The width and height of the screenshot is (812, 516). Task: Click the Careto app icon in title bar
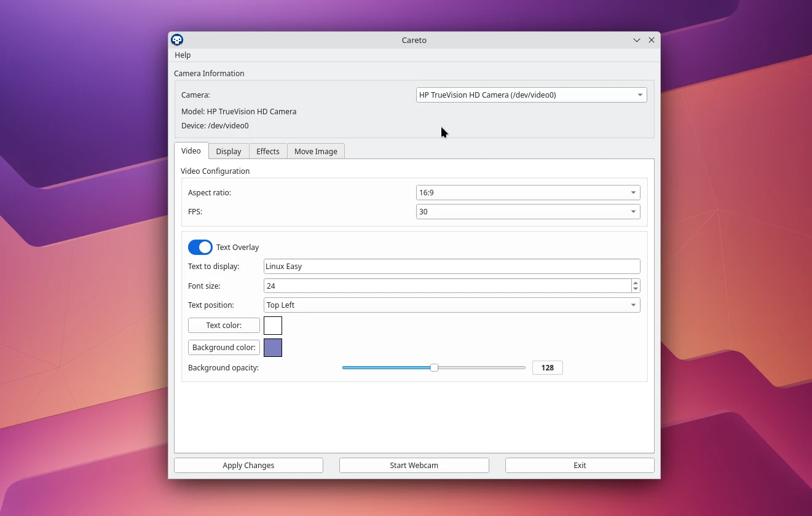click(x=177, y=40)
